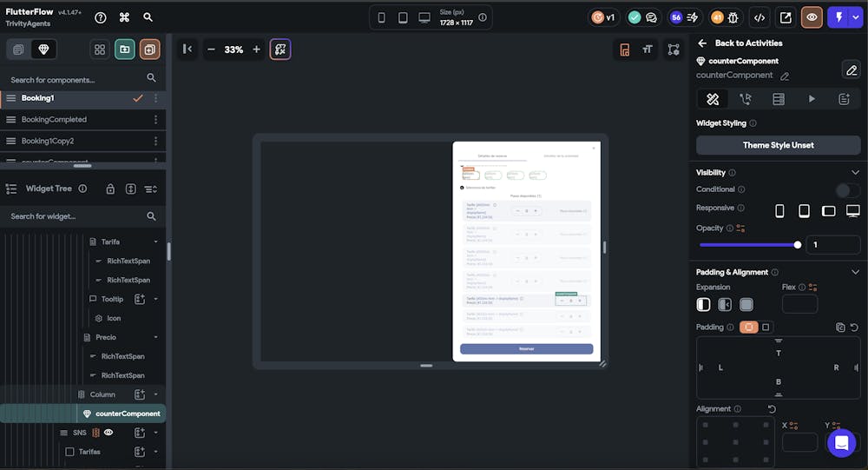The height and width of the screenshot is (470, 868).
Task: Toggle the Conditional visibility switch
Action: [x=847, y=190]
